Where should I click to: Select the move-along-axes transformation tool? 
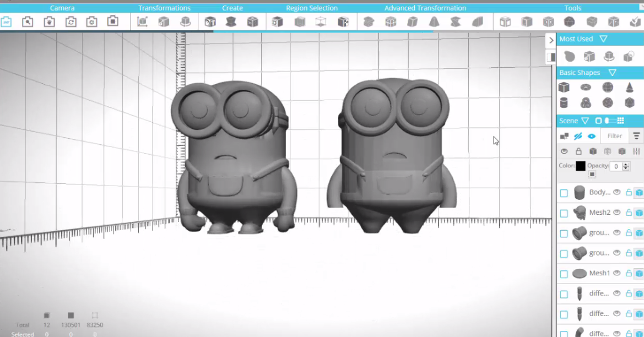pyautogui.click(x=142, y=22)
